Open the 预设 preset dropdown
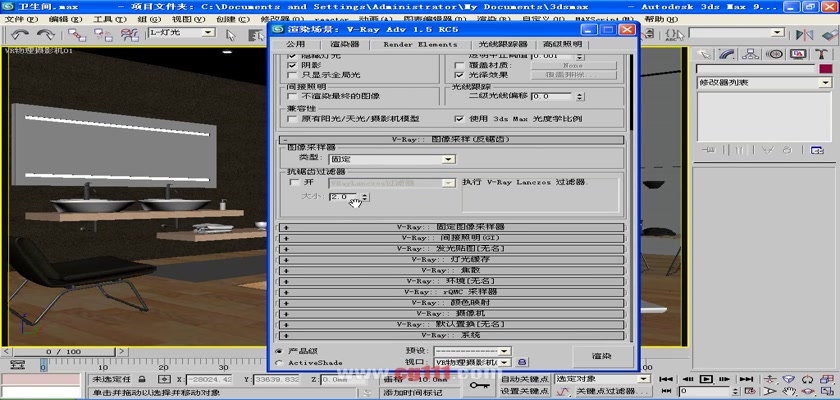840x400 pixels. 471,351
